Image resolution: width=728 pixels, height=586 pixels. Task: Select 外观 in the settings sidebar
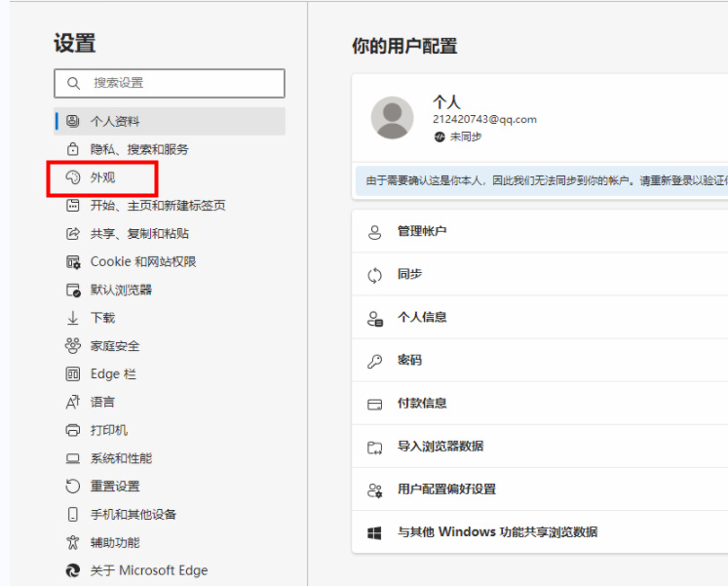[x=170, y=177]
